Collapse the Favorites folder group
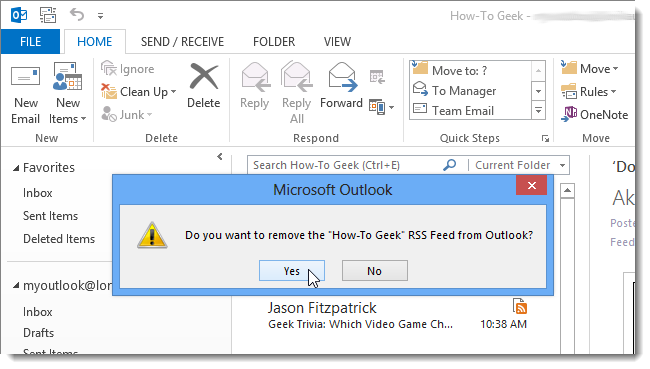650x369 pixels. [16, 168]
